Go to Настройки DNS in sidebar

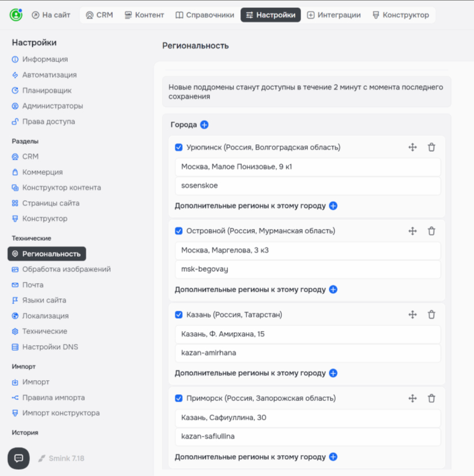tap(50, 347)
